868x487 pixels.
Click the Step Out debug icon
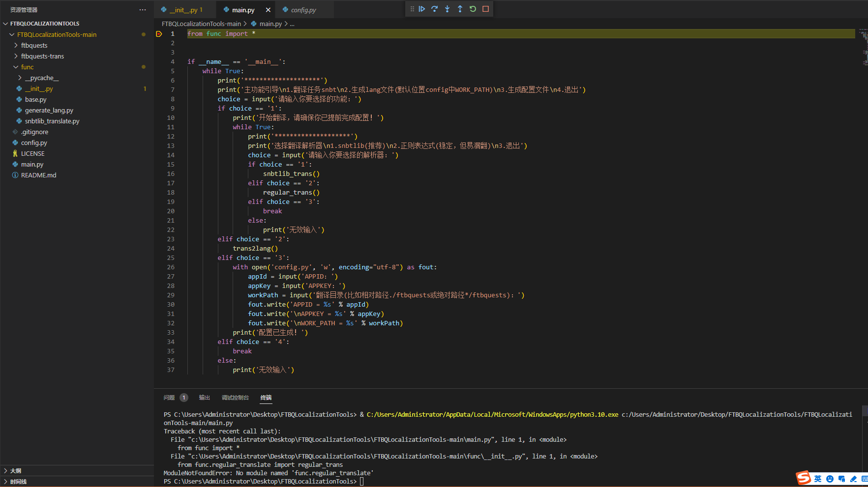(460, 8)
